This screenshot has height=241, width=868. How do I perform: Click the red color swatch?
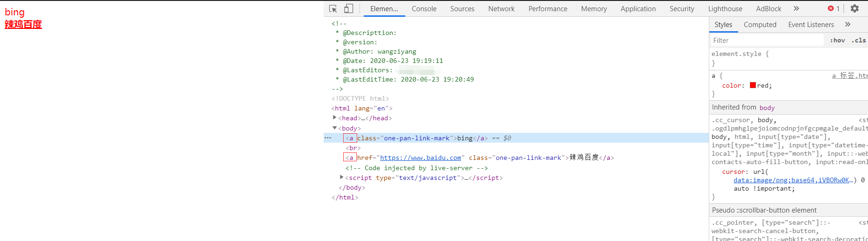(753, 85)
